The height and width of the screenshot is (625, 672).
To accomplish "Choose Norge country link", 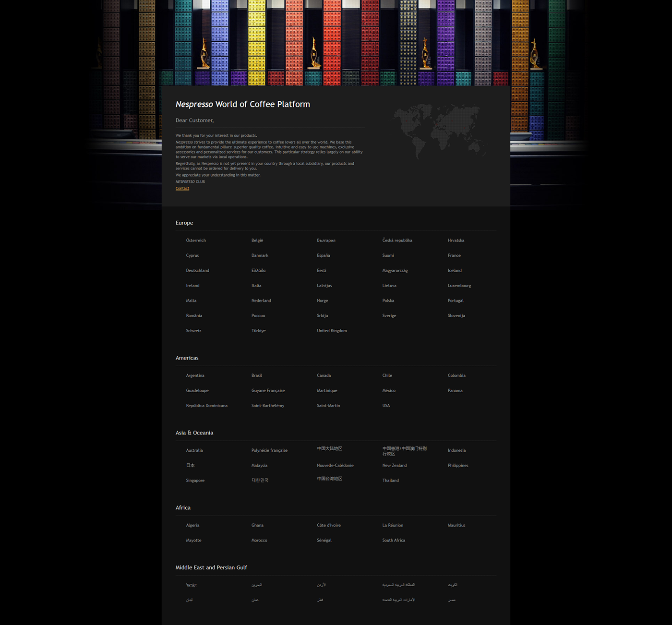I will pyautogui.click(x=323, y=300).
